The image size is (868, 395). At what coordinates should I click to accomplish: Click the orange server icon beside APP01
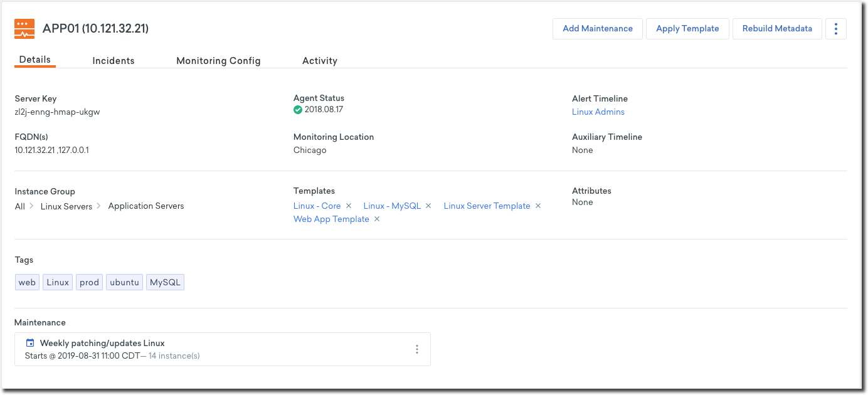point(24,29)
